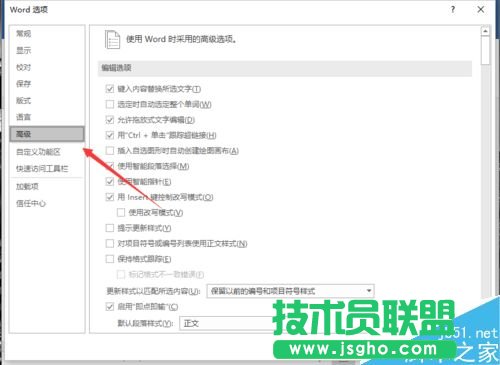Screen dimensions: 500x365
Task: Open the 加载项 category
Action: pyautogui.click(x=27, y=186)
